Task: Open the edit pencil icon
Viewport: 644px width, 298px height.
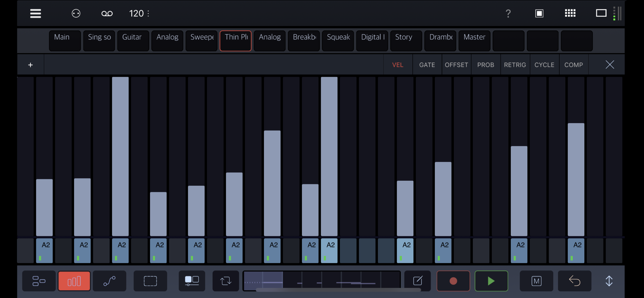Action: [x=418, y=281]
